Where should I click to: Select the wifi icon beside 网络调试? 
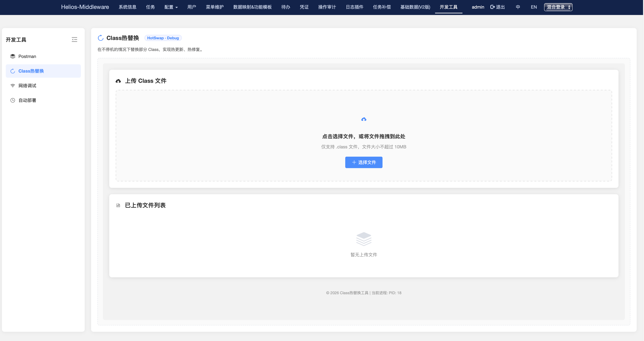(x=12, y=85)
